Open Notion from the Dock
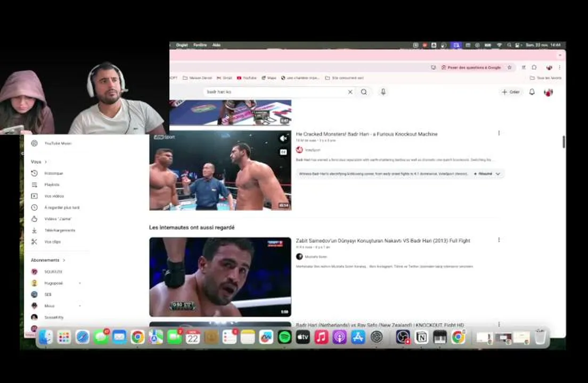The width and height of the screenshot is (588, 383). [x=421, y=337]
